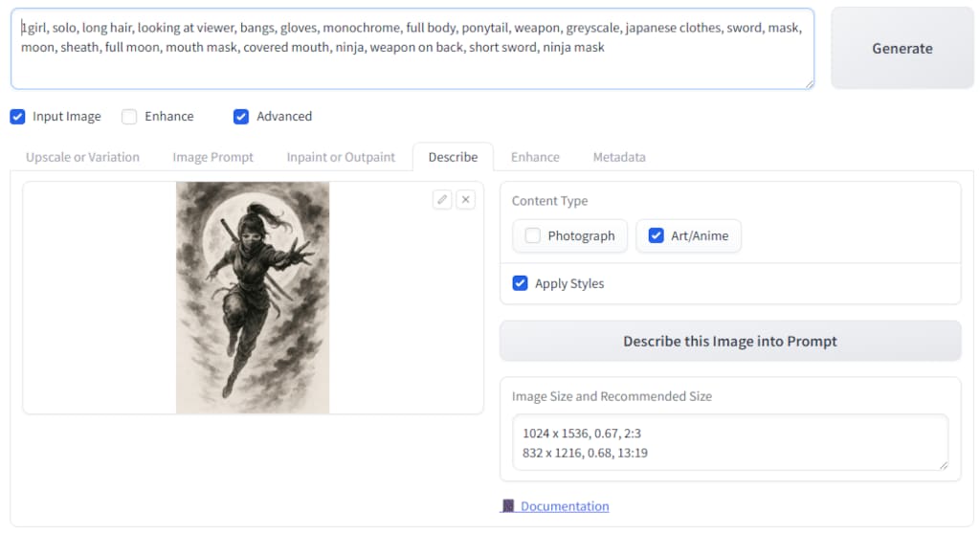This screenshot has height=535, width=980.
Task: Open the Enhance tab
Action: [x=535, y=157]
